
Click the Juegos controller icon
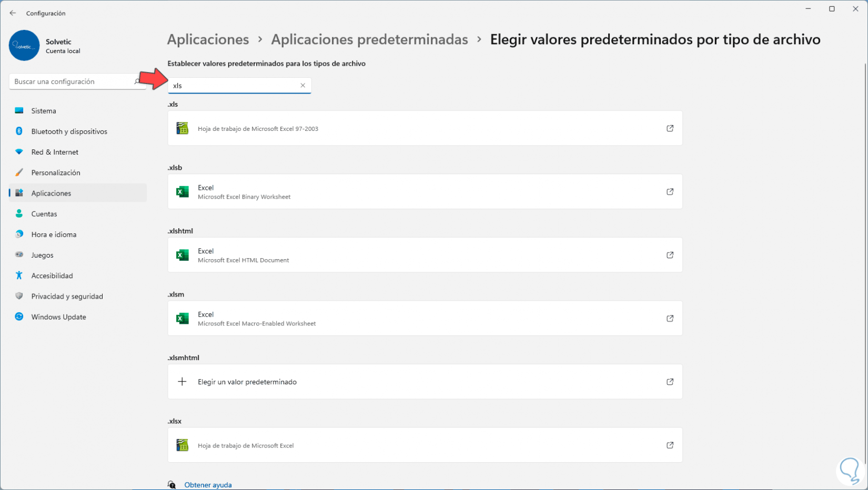(x=19, y=255)
